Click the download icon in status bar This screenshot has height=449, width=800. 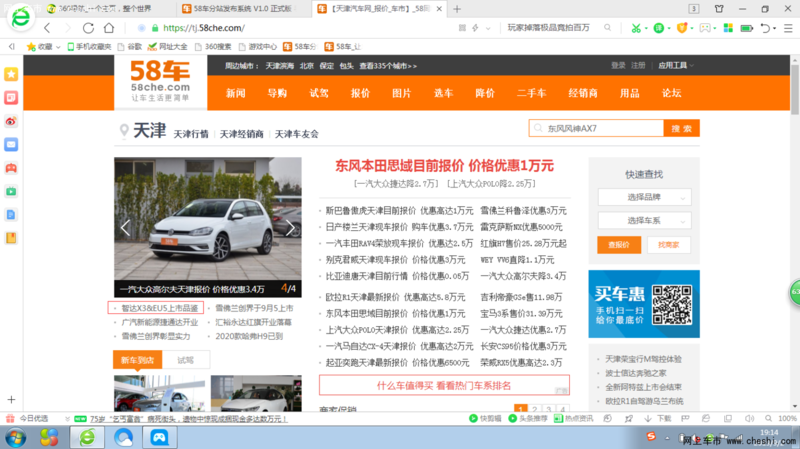tap(648, 418)
